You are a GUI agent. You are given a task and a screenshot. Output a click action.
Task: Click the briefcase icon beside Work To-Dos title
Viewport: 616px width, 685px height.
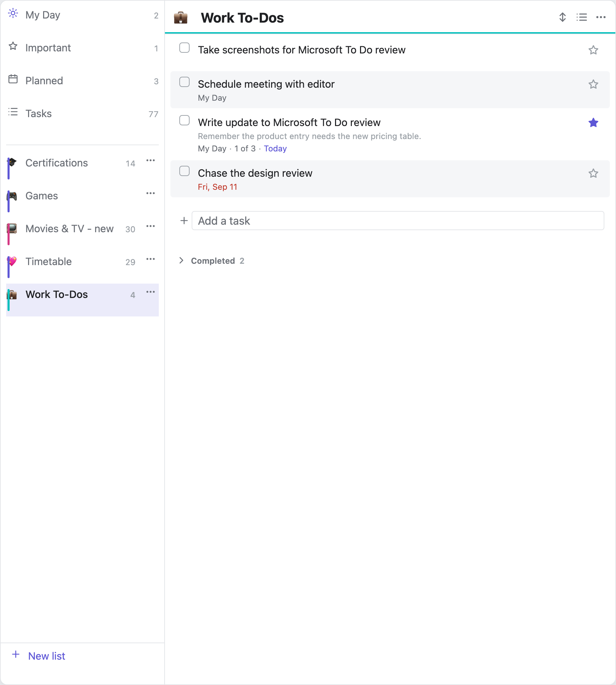pyautogui.click(x=180, y=17)
